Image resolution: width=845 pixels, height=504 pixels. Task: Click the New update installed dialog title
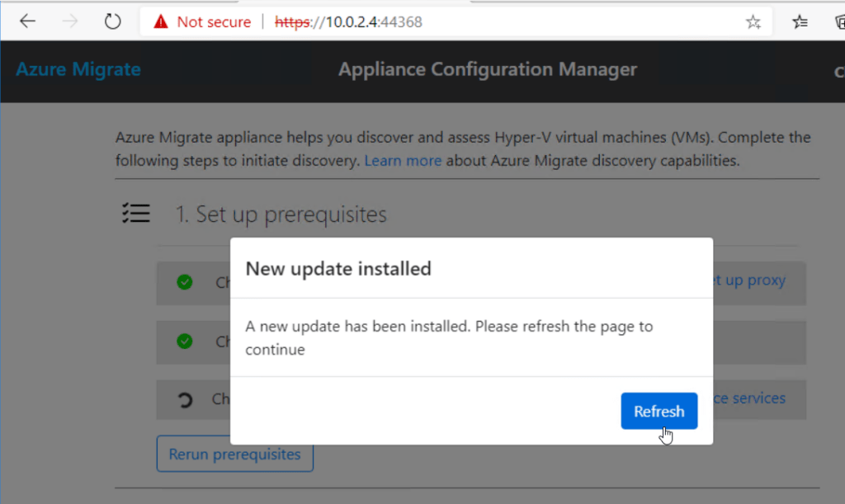coord(338,269)
